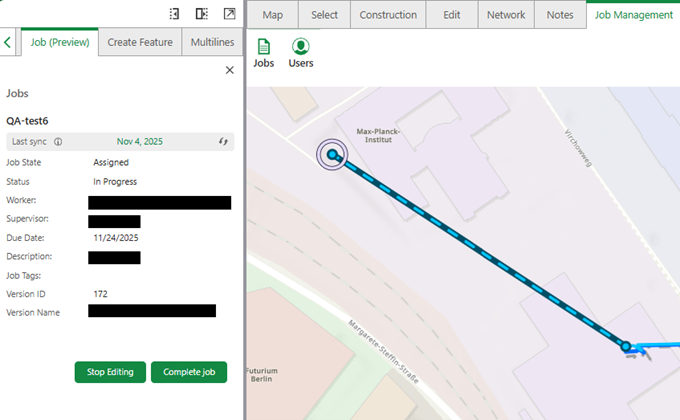Image resolution: width=680 pixels, height=420 pixels.
Task: Click the Nov 4, 2025 sync date
Action: click(140, 141)
